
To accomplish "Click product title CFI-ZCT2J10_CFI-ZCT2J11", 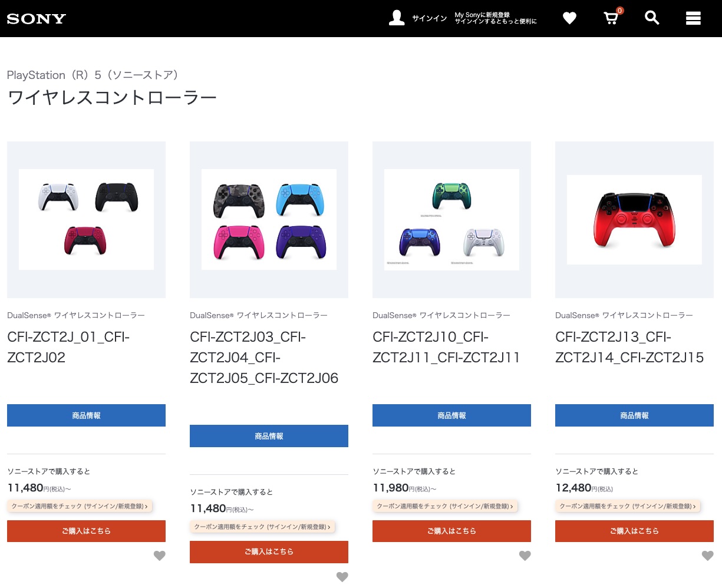I will tap(446, 347).
